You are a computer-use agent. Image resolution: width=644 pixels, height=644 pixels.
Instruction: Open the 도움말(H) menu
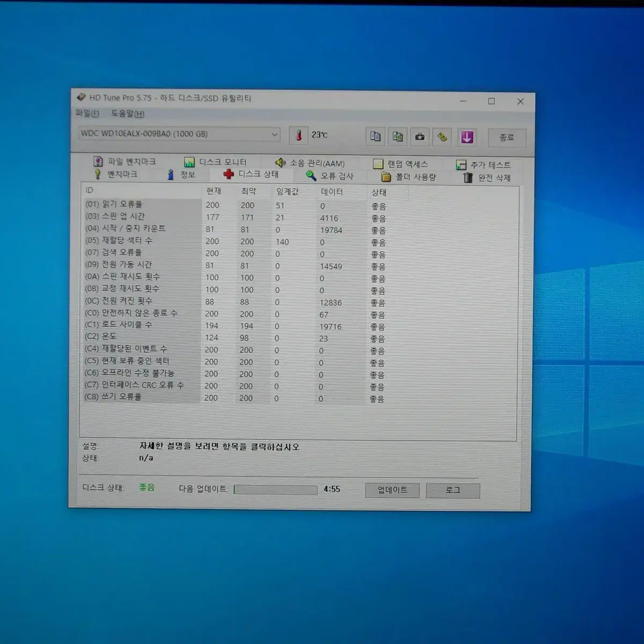127,113
